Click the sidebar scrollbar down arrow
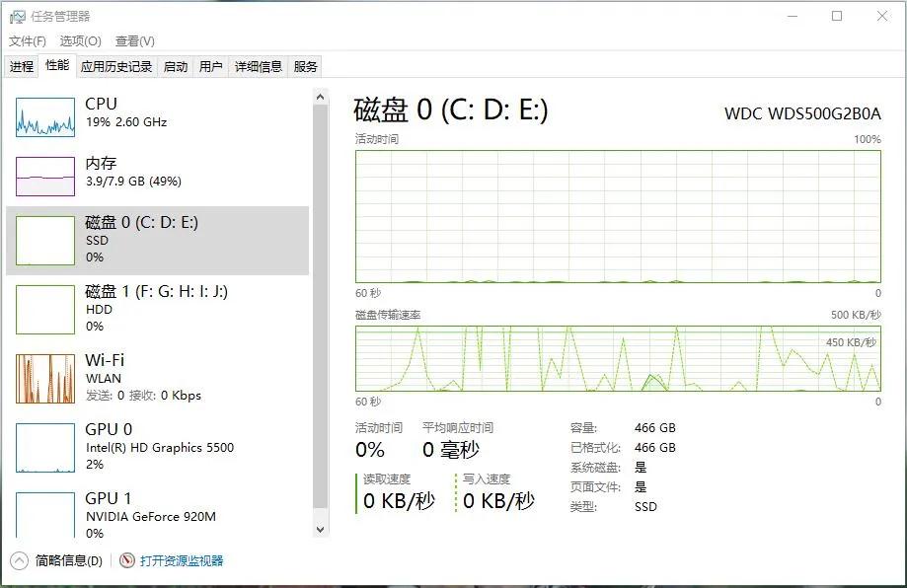 pyautogui.click(x=320, y=529)
